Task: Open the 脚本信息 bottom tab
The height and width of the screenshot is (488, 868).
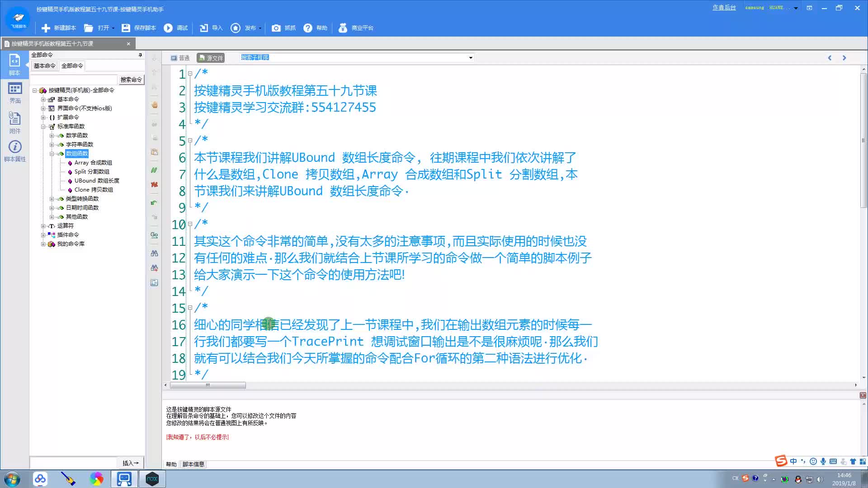Action: pos(193,464)
